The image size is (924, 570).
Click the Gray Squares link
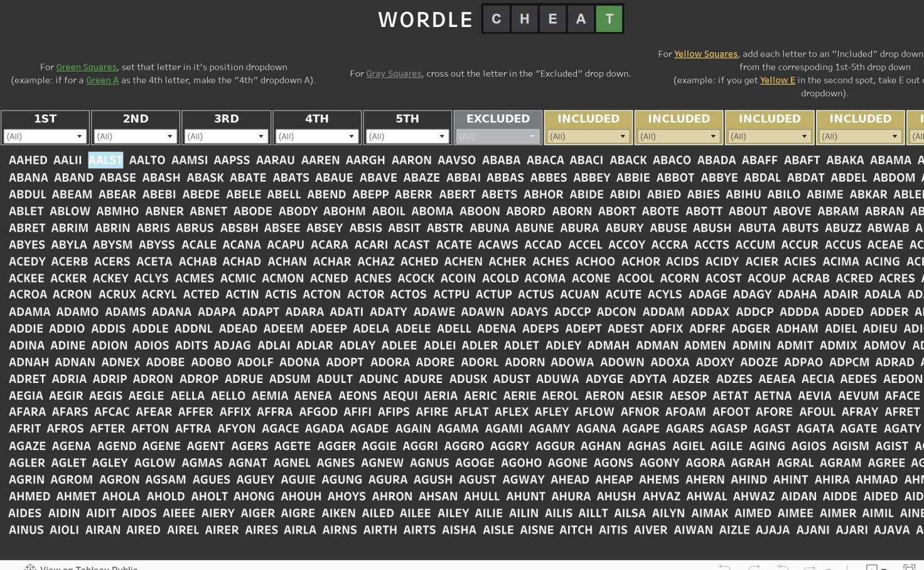394,73
